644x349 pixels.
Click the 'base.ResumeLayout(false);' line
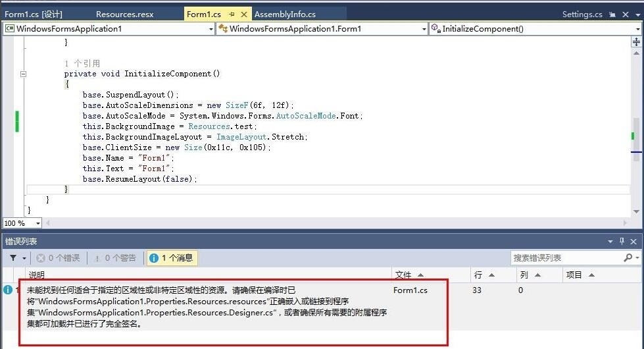tap(139, 179)
